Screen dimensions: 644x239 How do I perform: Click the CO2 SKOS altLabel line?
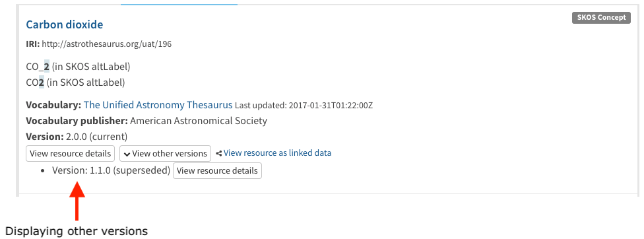(x=75, y=83)
